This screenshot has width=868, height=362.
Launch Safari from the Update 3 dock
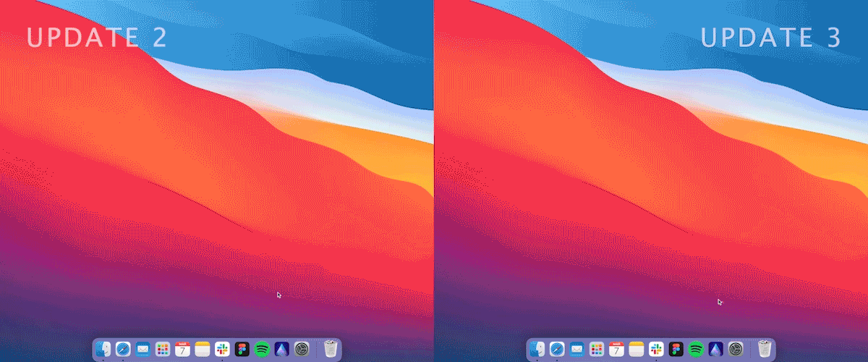click(x=557, y=349)
